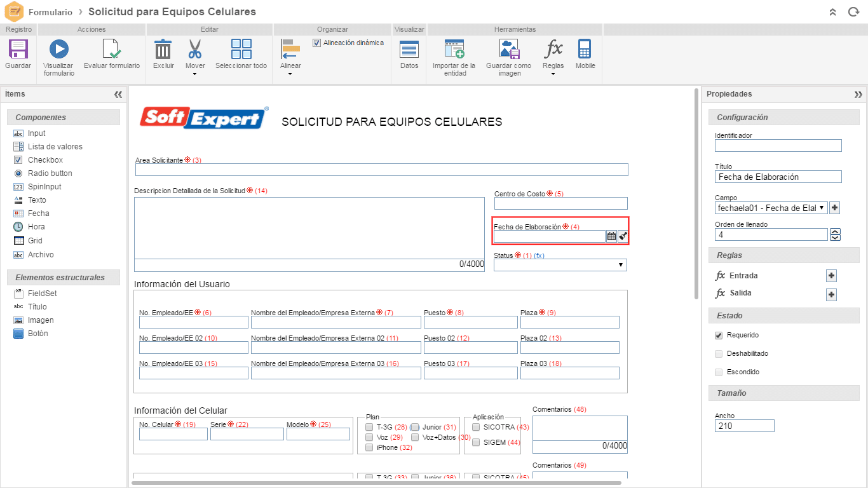Screen dimensions: 868x488
Task: Enable the Escondido checkbox
Action: point(719,372)
